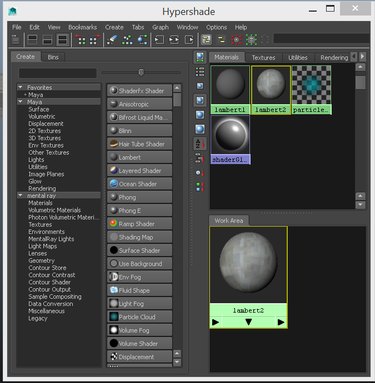Click the Rearrange graph icon

(x=128, y=40)
